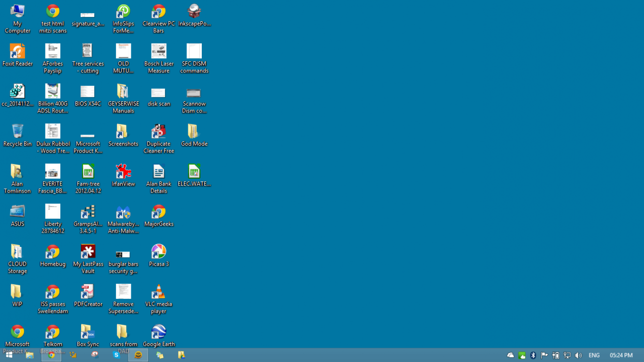Open the clock showing 05:24 PM

tap(621, 355)
